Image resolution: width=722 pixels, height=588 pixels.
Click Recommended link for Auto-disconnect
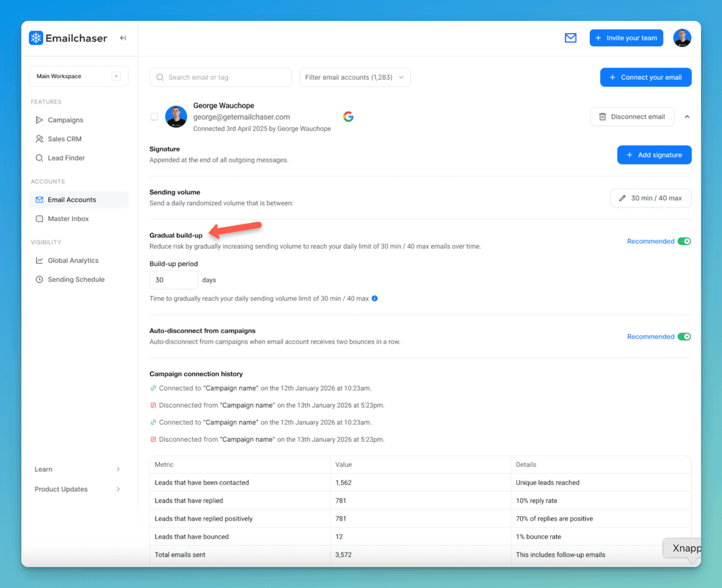pos(650,337)
